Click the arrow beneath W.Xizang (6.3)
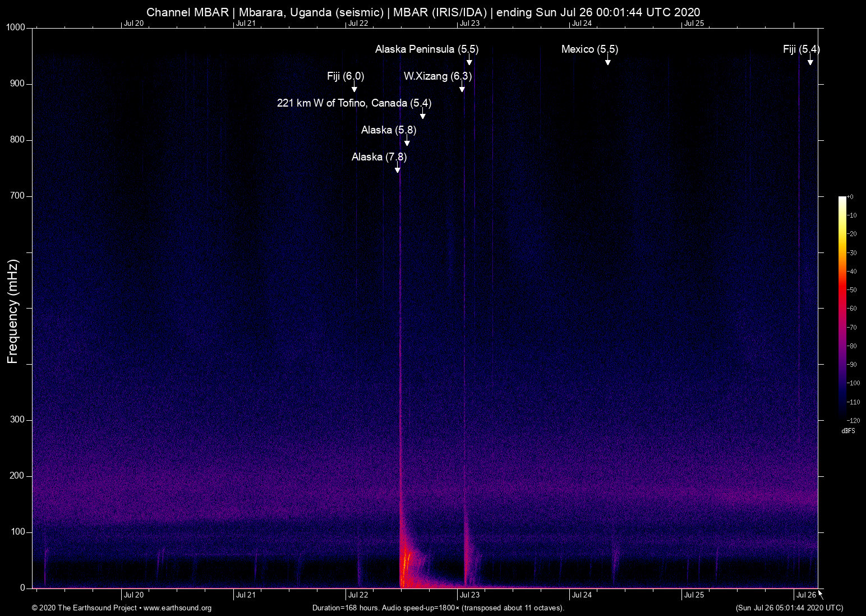The image size is (866, 616). tap(462, 88)
